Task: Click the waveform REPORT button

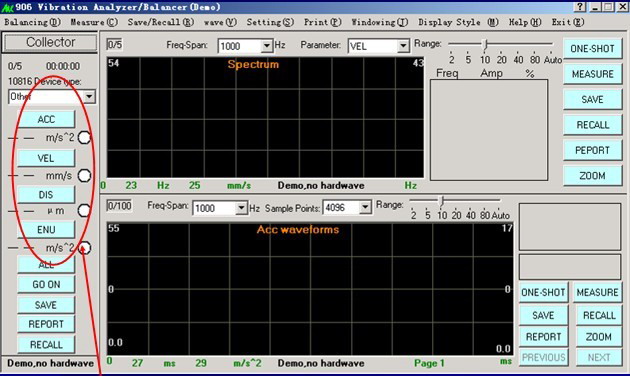Action: pos(543,337)
